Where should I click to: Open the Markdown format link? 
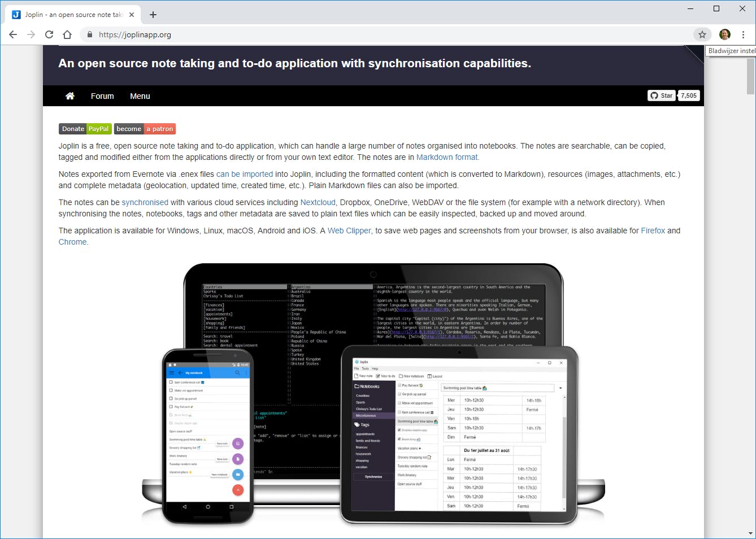(447, 157)
